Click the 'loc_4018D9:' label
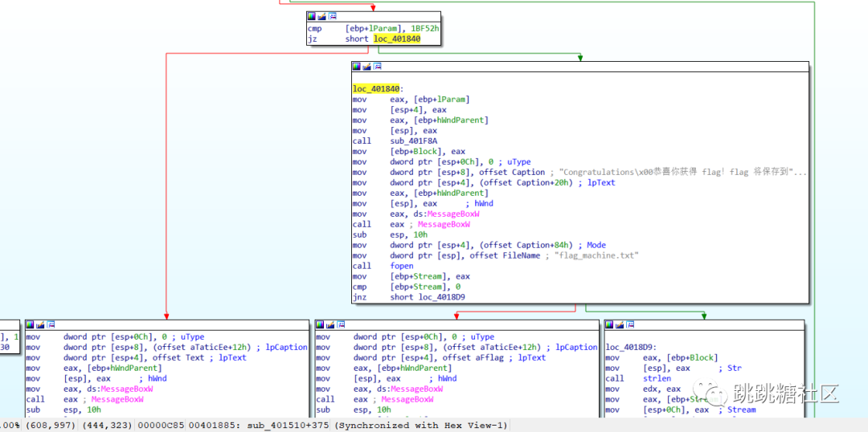The width and height of the screenshot is (868, 432). pyautogui.click(x=632, y=348)
